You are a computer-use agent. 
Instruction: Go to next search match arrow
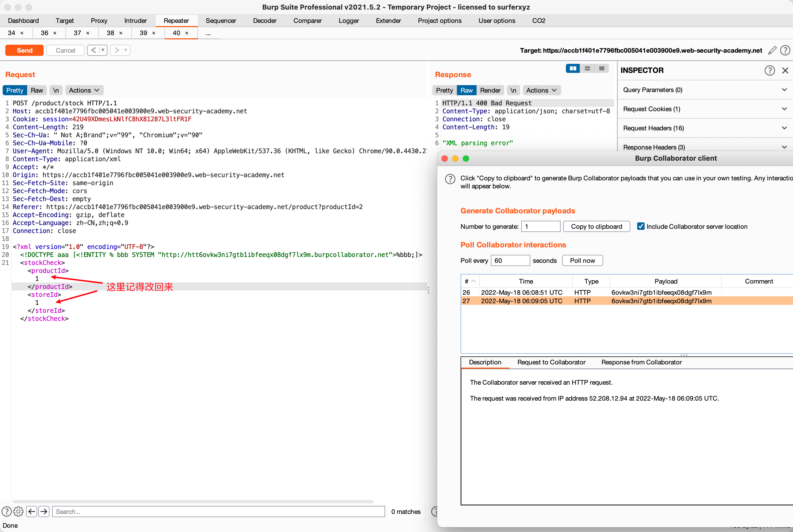(44, 511)
